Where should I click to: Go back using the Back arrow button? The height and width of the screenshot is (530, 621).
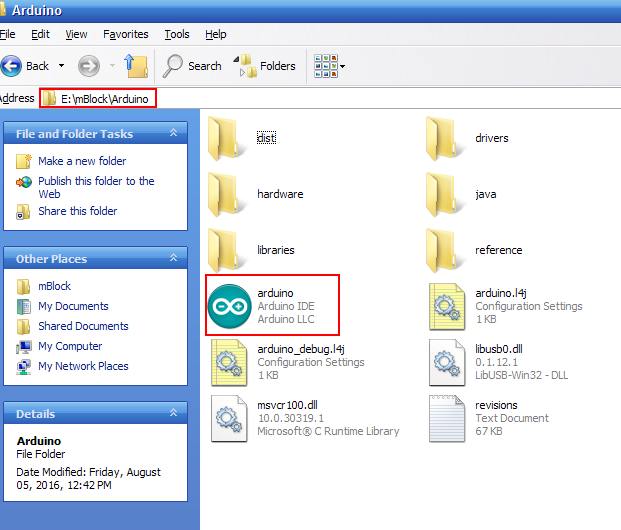click(11, 66)
